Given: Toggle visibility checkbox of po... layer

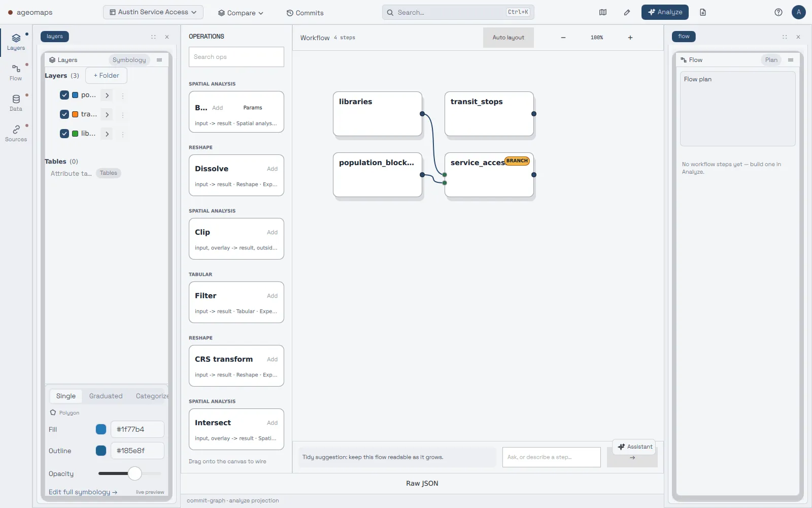Looking at the screenshot, I should click(64, 95).
